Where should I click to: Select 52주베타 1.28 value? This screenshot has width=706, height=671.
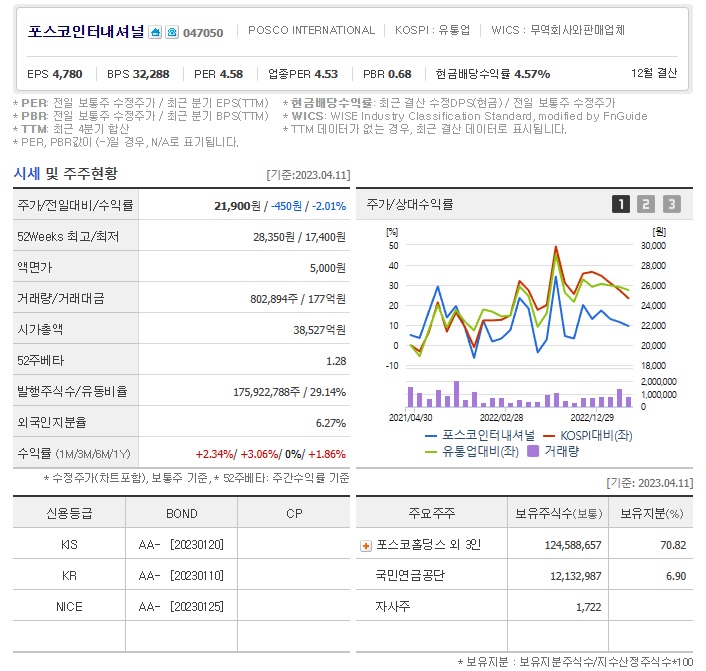[x=336, y=361]
